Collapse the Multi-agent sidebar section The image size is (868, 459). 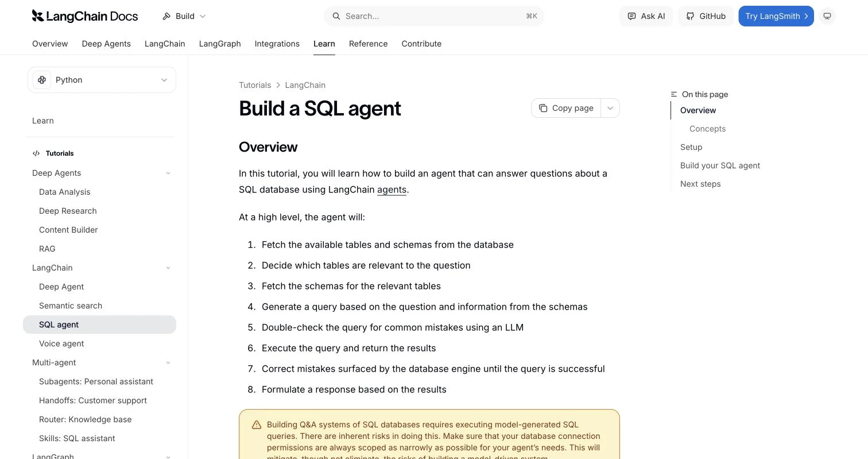168,362
